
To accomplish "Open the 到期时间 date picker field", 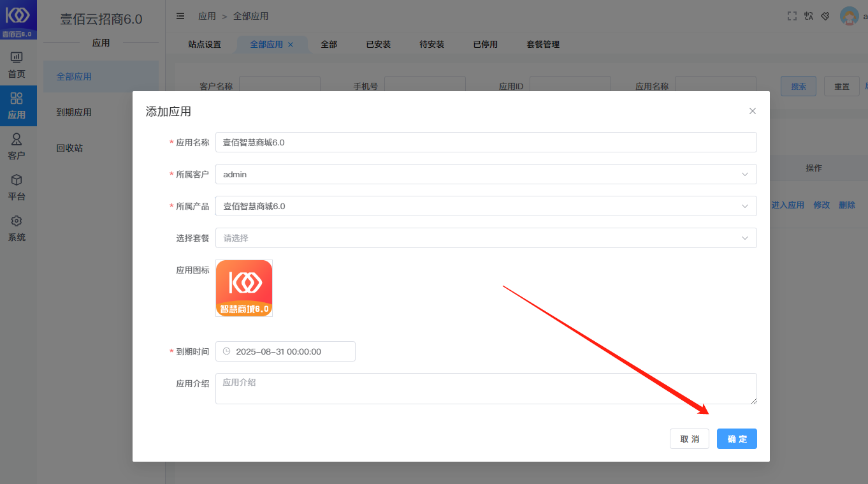I will coord(286,351).
